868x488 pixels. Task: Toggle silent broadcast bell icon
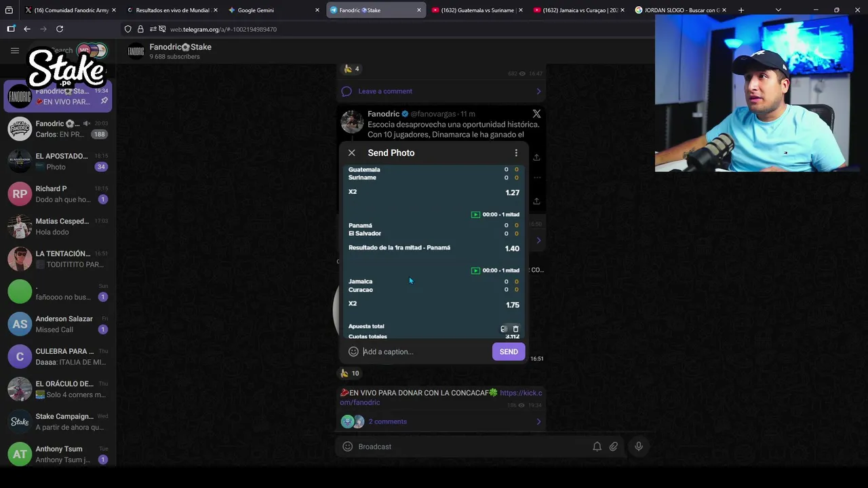(x=597, y=447)
